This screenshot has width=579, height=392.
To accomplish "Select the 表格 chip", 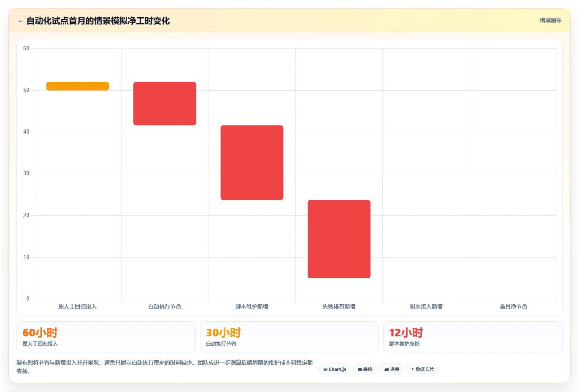I will 365,369.
